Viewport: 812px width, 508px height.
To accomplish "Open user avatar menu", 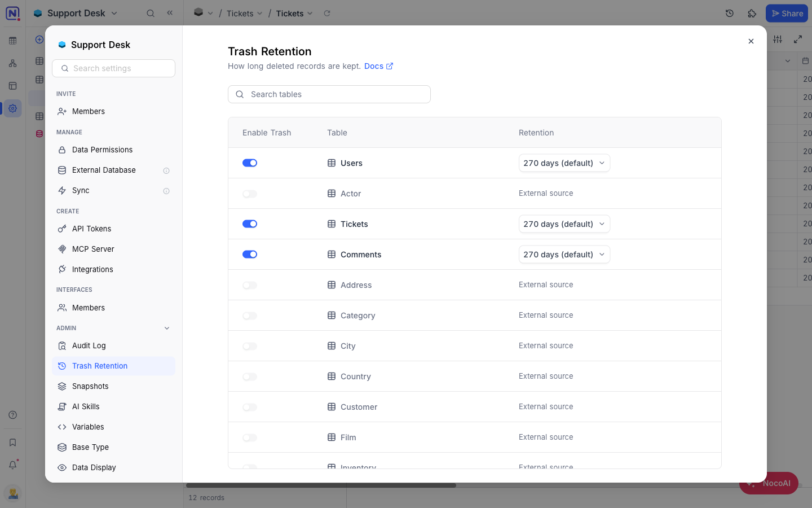I will 12,493.
